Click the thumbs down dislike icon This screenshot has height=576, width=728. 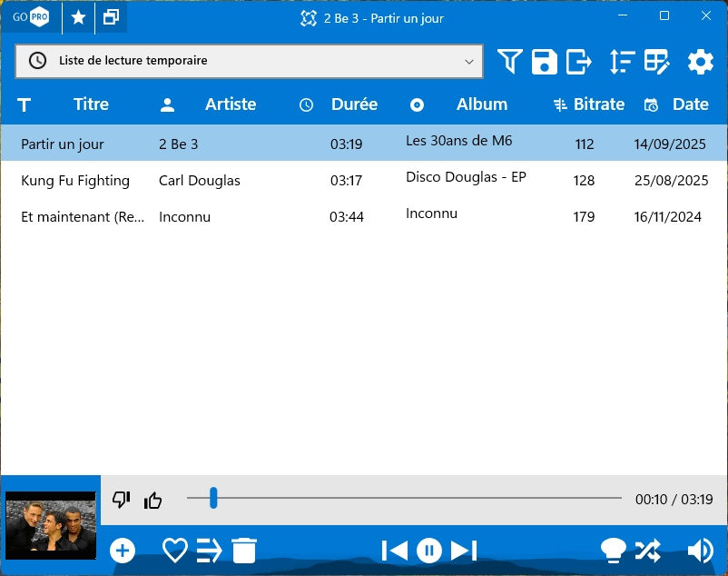click(121, 500)
